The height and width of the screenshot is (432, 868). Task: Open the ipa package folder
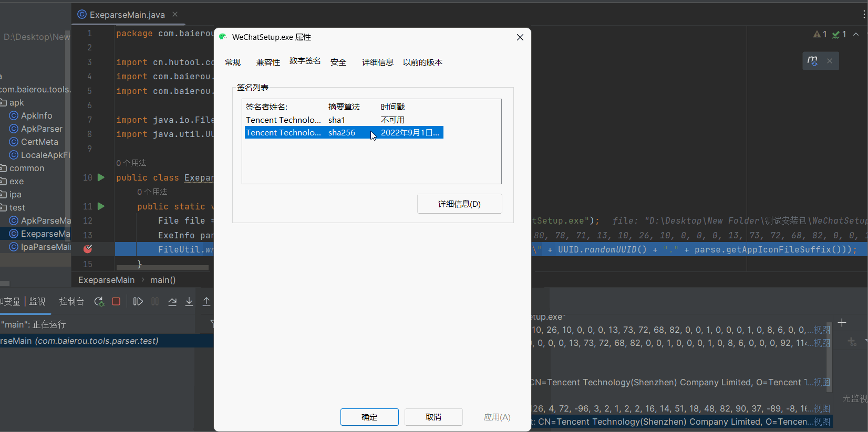(15, 194)
